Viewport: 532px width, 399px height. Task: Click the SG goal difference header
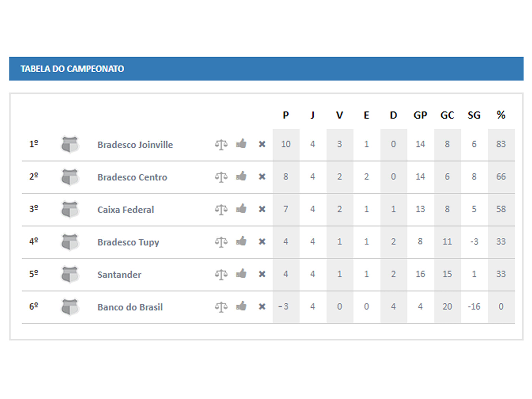coord(474,115)
